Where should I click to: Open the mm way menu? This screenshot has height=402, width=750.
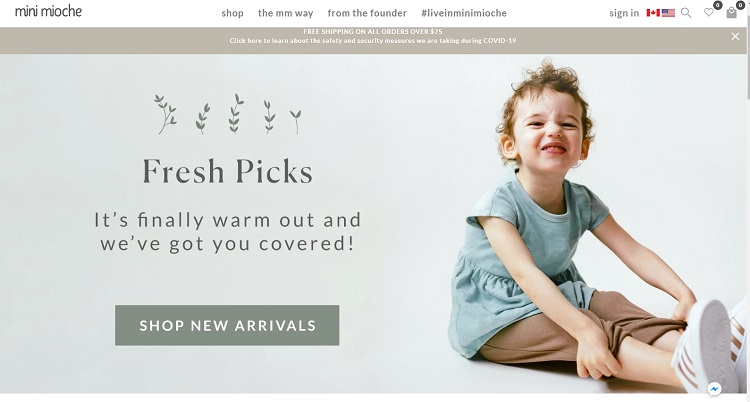pos(286,13)
